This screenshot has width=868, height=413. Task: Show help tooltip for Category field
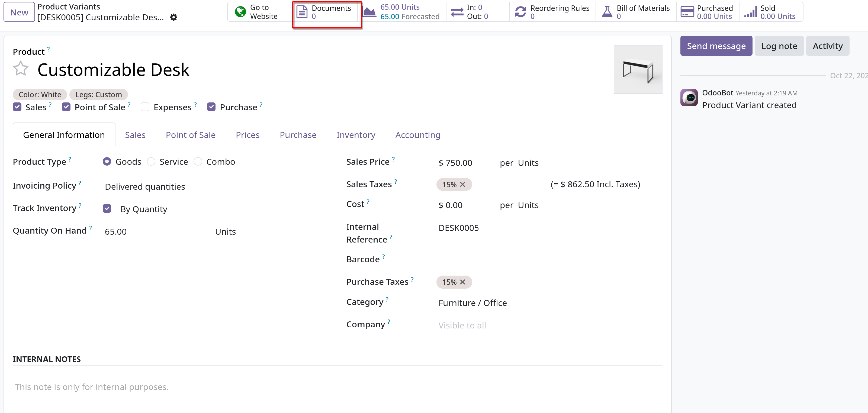pos(387,299)
